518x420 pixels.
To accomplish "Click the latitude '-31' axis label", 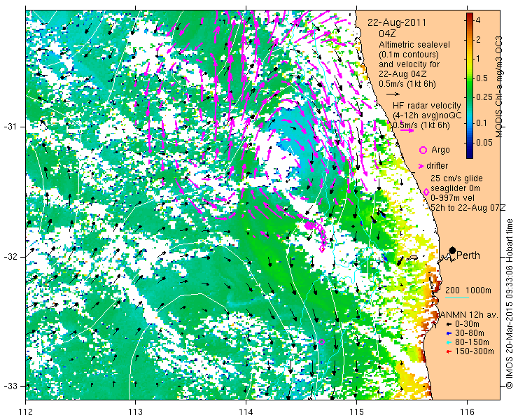I will click(x=10, y=127).
